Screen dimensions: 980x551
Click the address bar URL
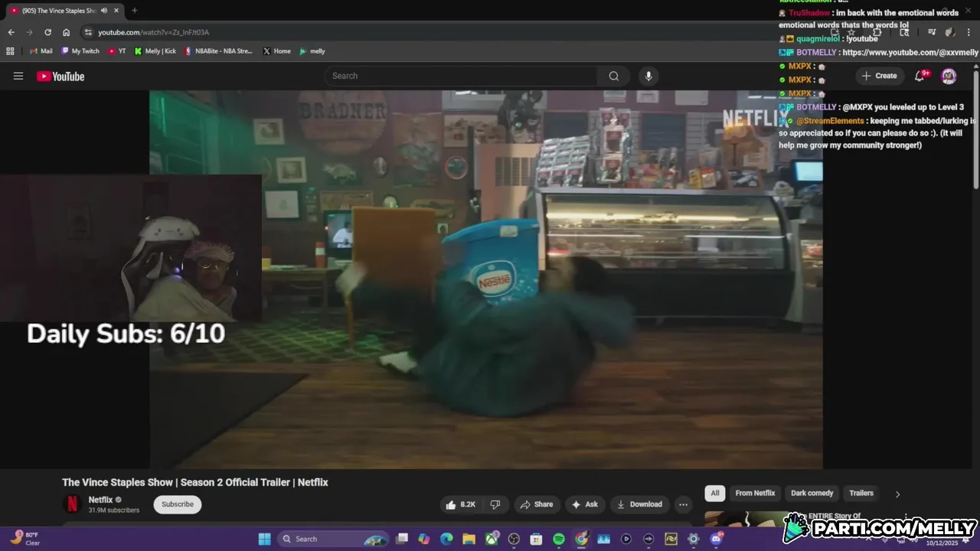153,32
